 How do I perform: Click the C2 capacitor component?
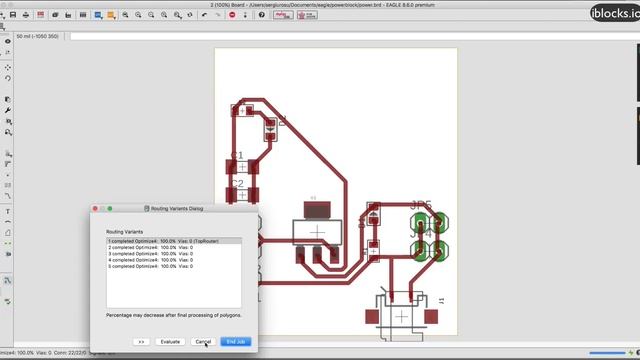tap(242, 195)
